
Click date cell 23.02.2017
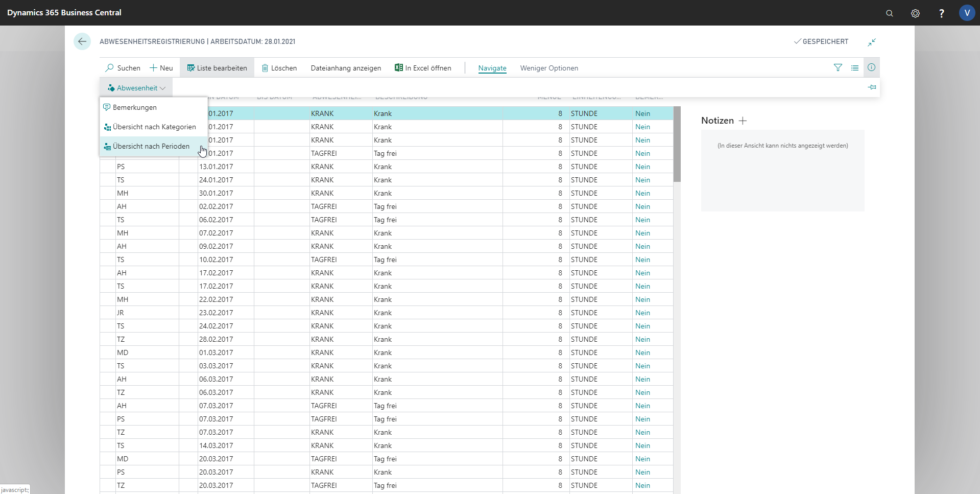coord(226,313)
